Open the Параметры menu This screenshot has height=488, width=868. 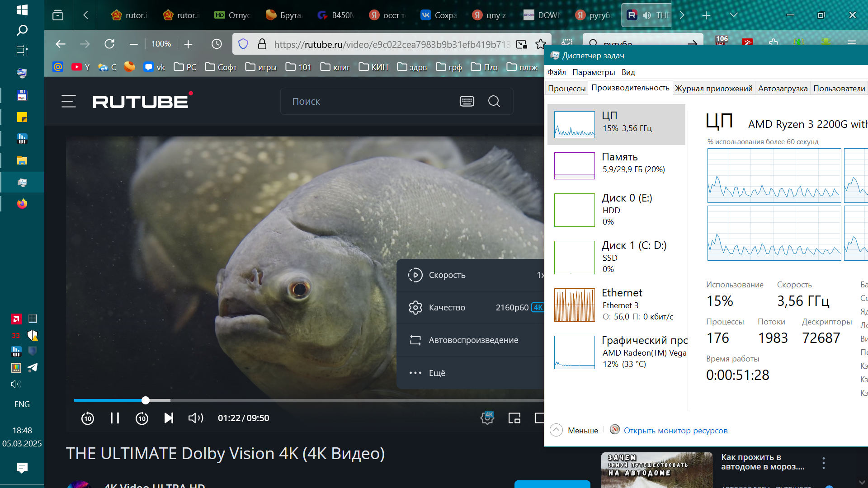pyautogui.click(x=593, y=72)
